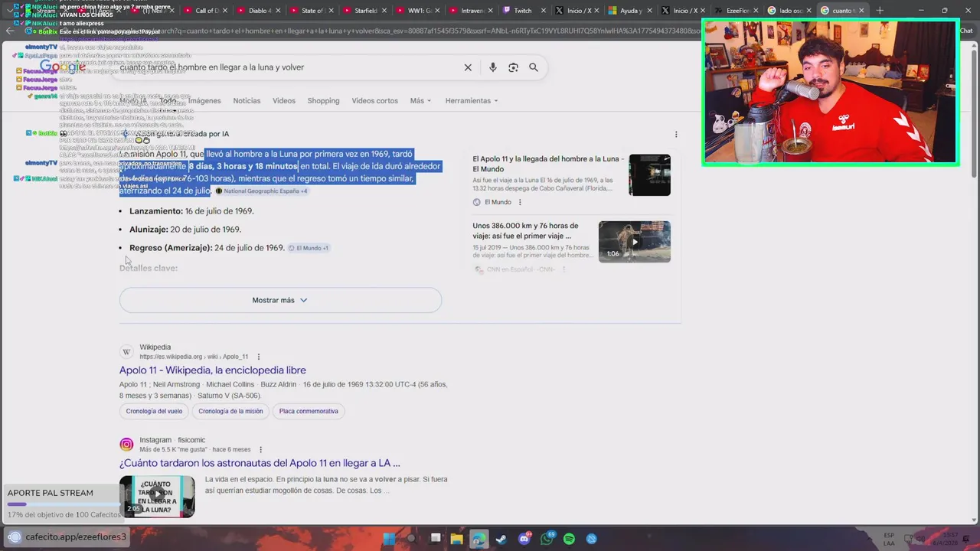Click the Instagram favicon of the result
The image size is (980, 551).
pyautogui.click(x=126, y=445)
